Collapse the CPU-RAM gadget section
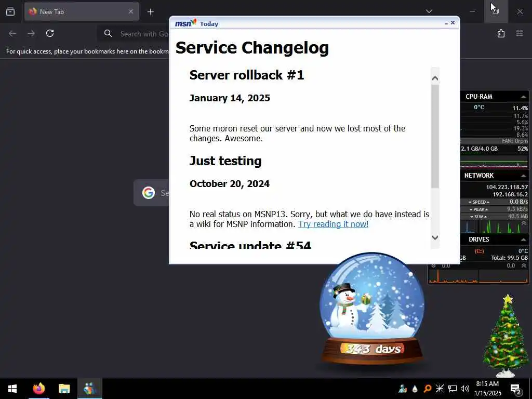Viewport: 532px width, 399px height. [x=524, y=97]
